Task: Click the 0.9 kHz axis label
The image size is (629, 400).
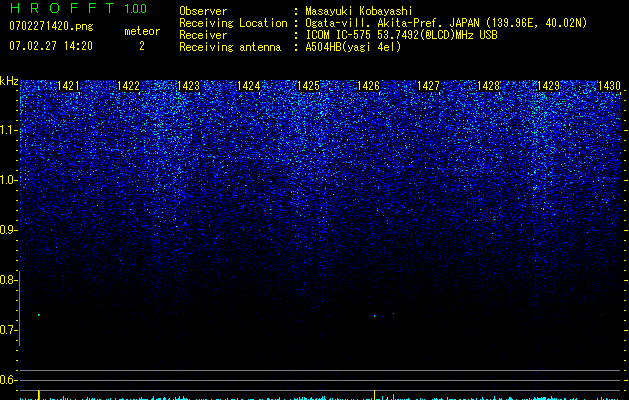Action: (x=8, y=230)
